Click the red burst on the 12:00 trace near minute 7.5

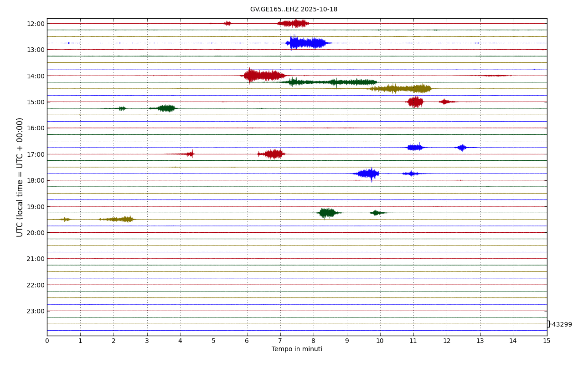tap(294, 23)
